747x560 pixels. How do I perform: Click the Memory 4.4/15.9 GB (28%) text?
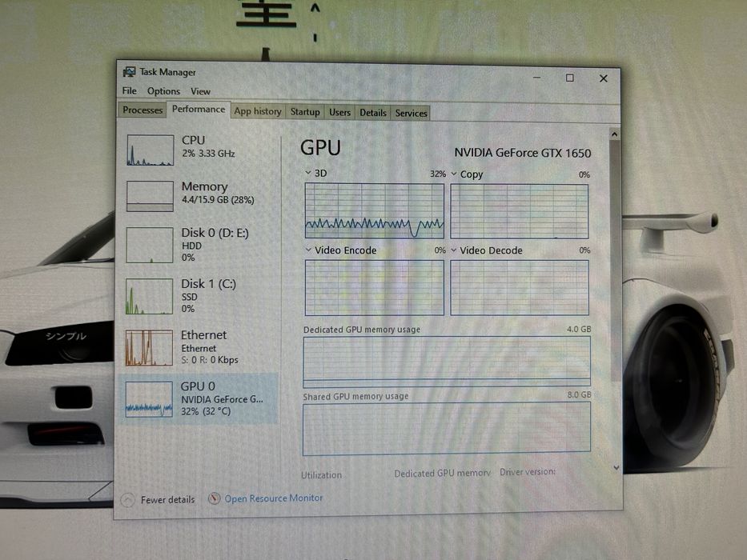coord(218,199)
